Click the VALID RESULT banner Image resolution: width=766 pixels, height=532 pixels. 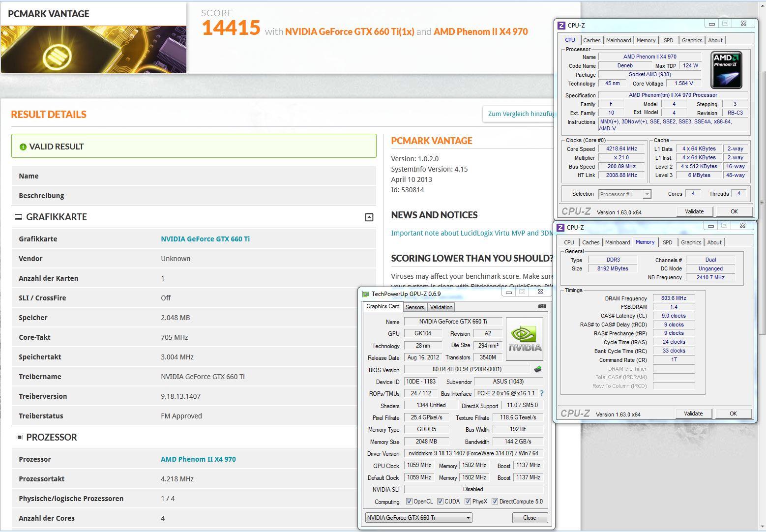(x=194, y=146)
